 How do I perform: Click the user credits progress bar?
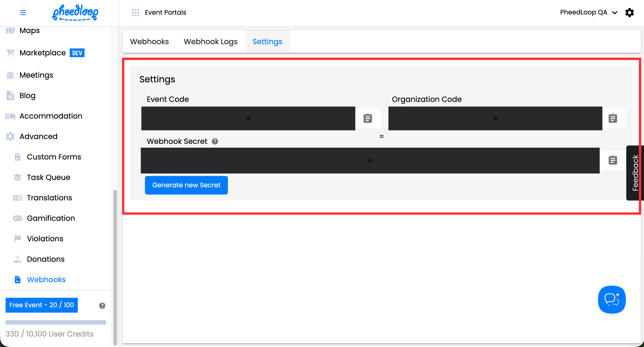point(56,322)
